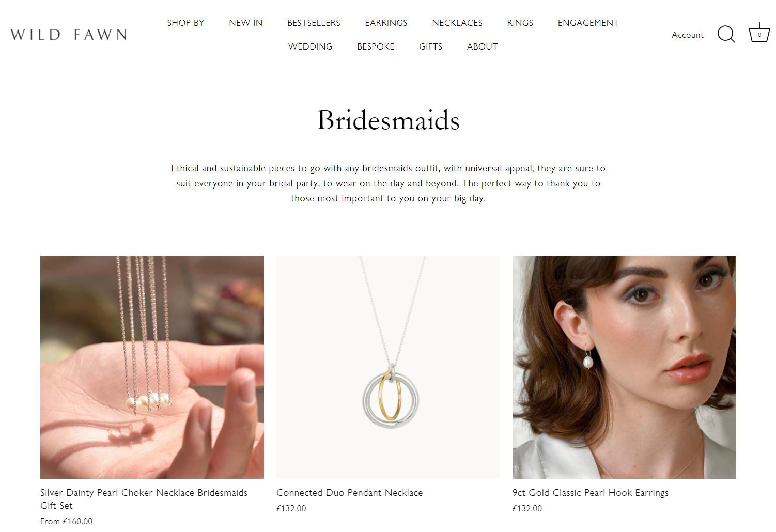
Task: Open the Rings category
Action: 520,23
